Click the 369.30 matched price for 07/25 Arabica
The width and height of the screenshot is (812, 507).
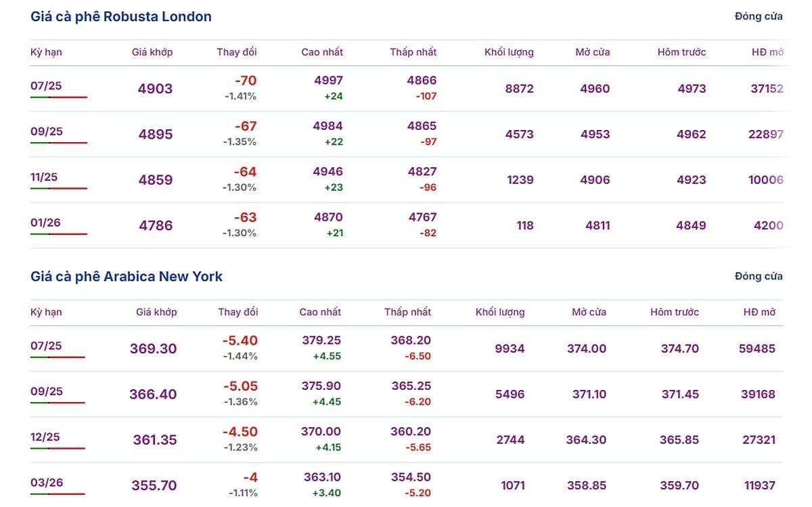click(x=154, y=349)
